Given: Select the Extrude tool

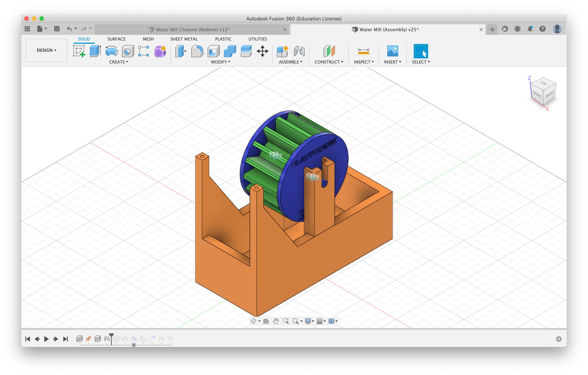Looking at the screenshot, I should (x=96, y=52).
